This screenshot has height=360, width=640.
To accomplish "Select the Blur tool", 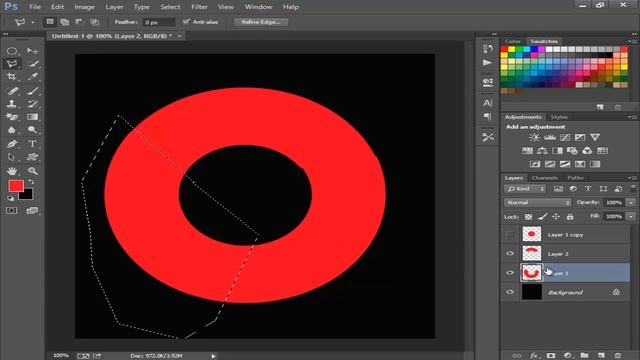I will [12, 130].
